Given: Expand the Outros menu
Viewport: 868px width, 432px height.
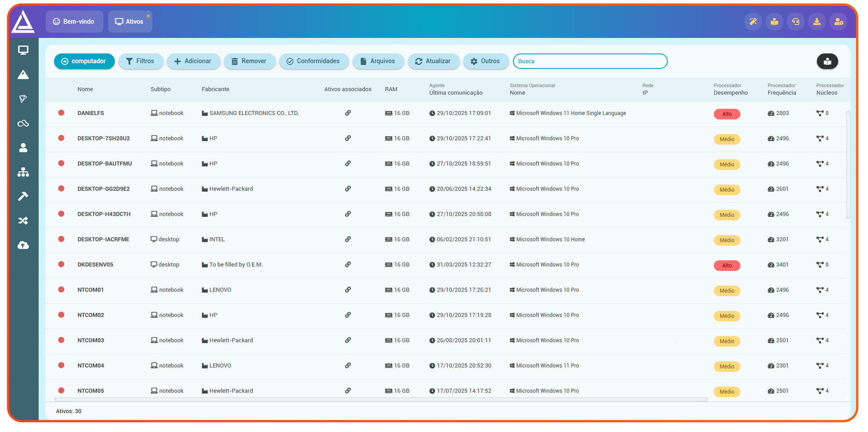Looking at the screenshot, I should pos(485,61).
